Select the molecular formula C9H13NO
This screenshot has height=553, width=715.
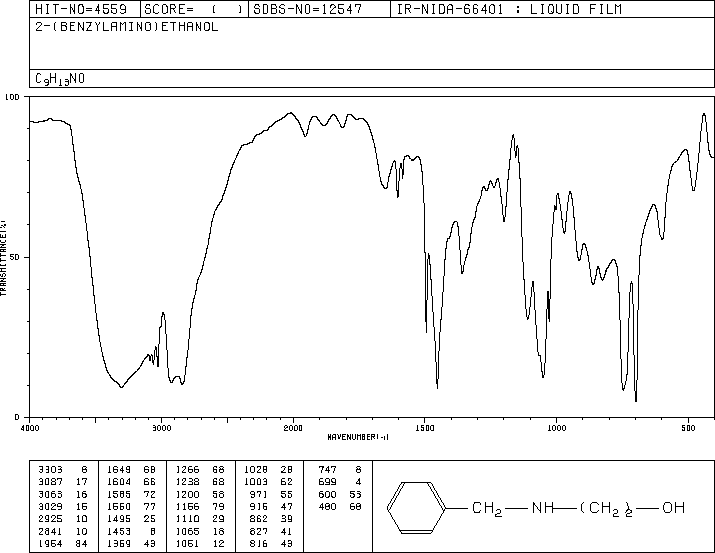tap(60, 79)
